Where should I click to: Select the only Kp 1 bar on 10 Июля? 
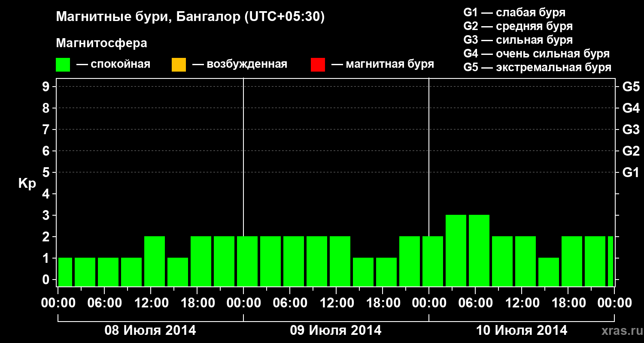[549, 272]
